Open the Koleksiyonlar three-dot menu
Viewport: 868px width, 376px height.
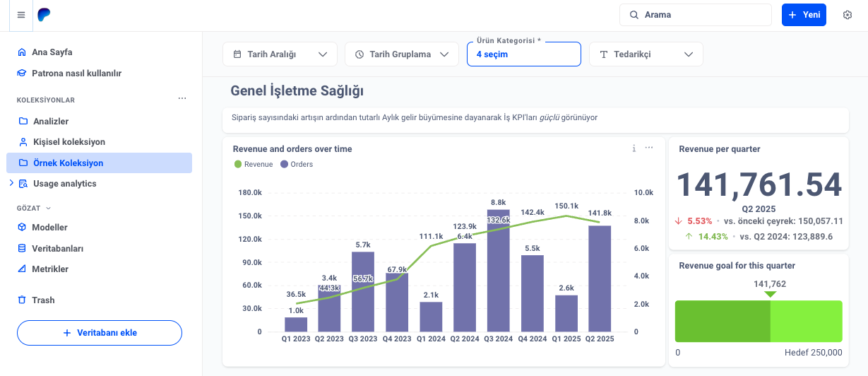click(182, 100)
